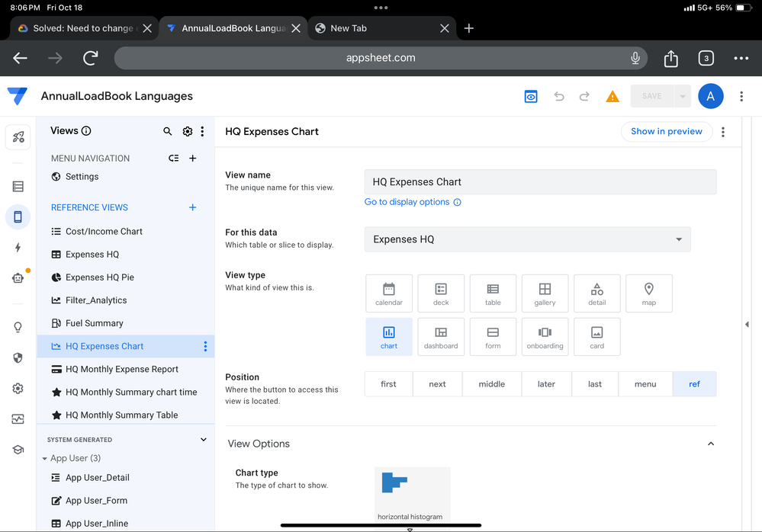Collapse the App User (3) group
This screenshot has height=532, width=762.
[45, 458]
